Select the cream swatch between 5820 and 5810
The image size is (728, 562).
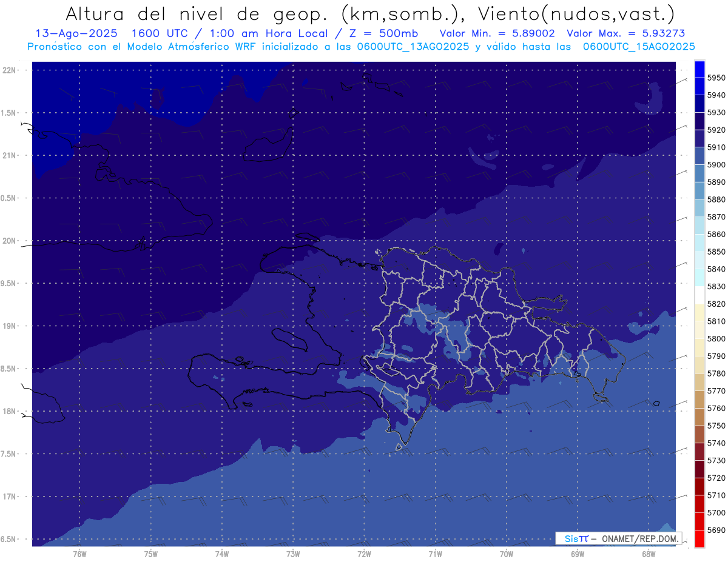[x=699, y=312]
